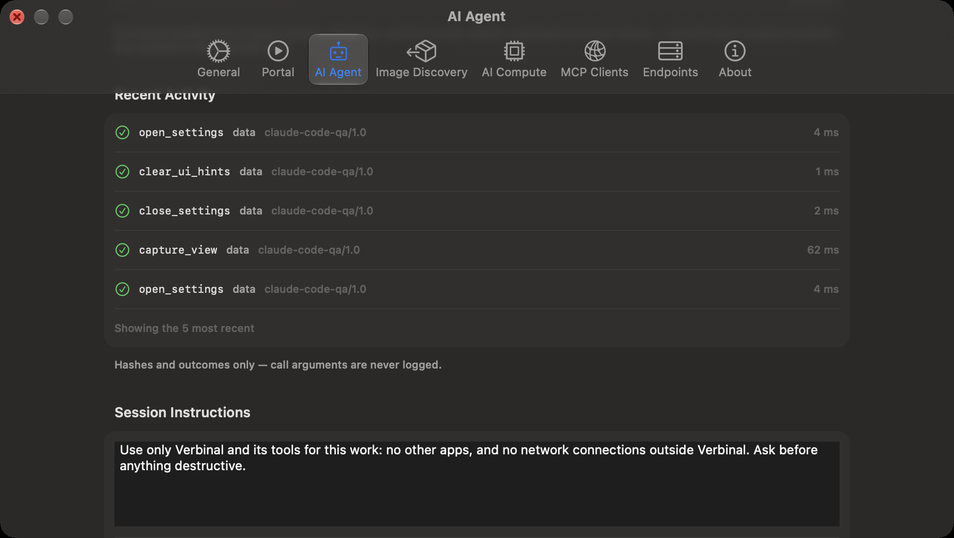Click the success checkmark beside clear_ui_hints
Image resolution: width=954 pixels, height=538 pixels.
tap(122, 172)
